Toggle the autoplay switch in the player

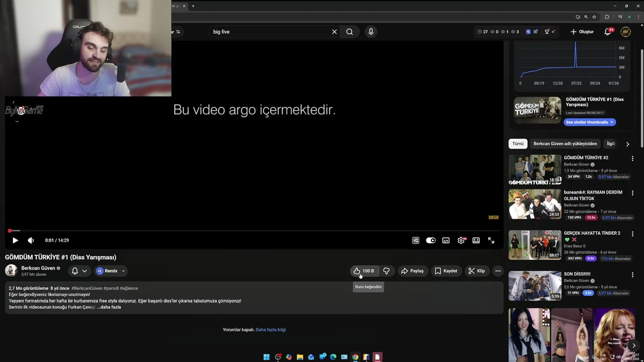(x=431, y=240)
